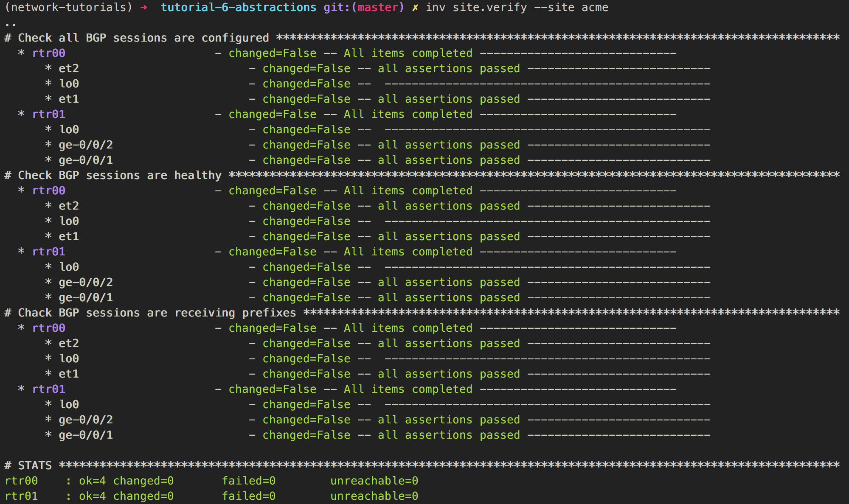Click rtr00 under the configured check
Viewport: 849px width, 504px height.
coord(49,53)
